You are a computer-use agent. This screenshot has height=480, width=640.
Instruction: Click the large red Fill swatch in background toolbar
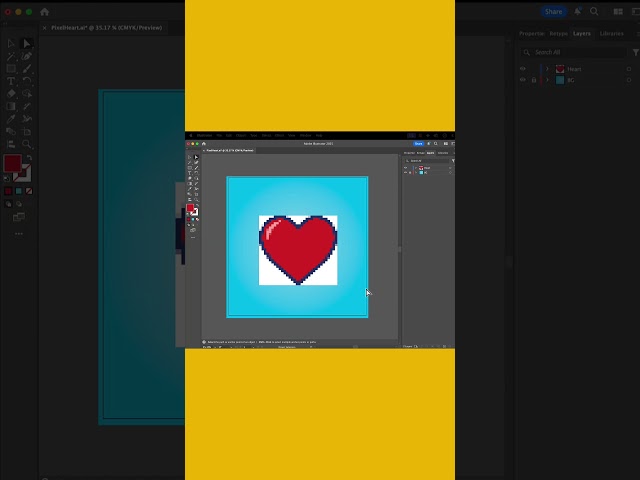(13, 163)
